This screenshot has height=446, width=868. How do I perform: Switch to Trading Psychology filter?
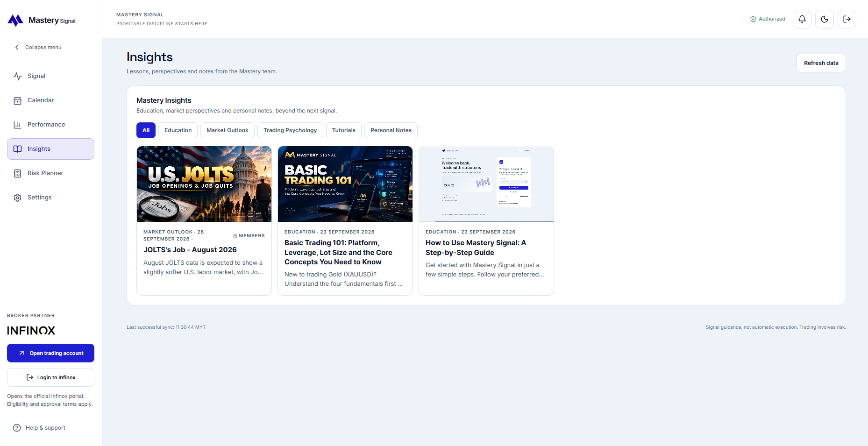point(290,130)
